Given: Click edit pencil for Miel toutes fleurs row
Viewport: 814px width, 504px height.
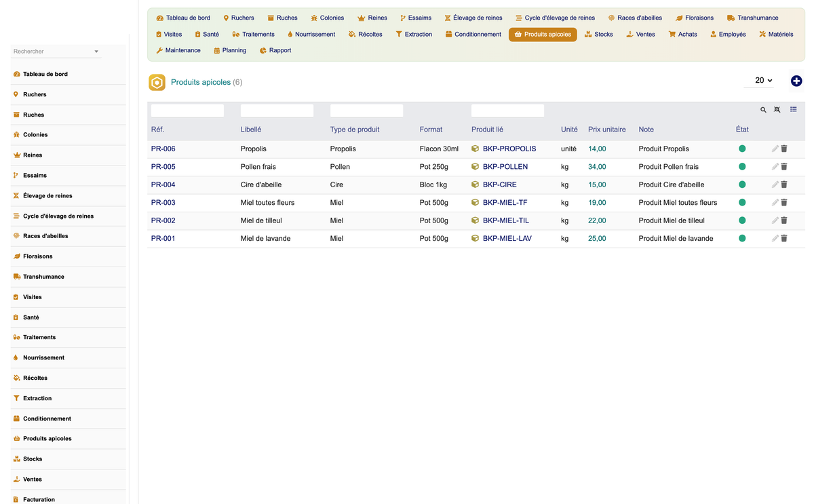Looking at the screenshot, I should click(775, 203).
